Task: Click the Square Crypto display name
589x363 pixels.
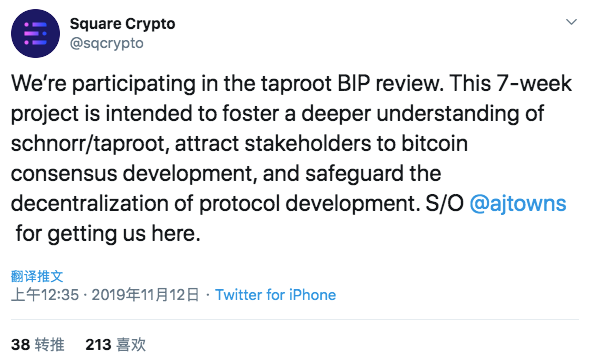Action: tap(122, 24)
